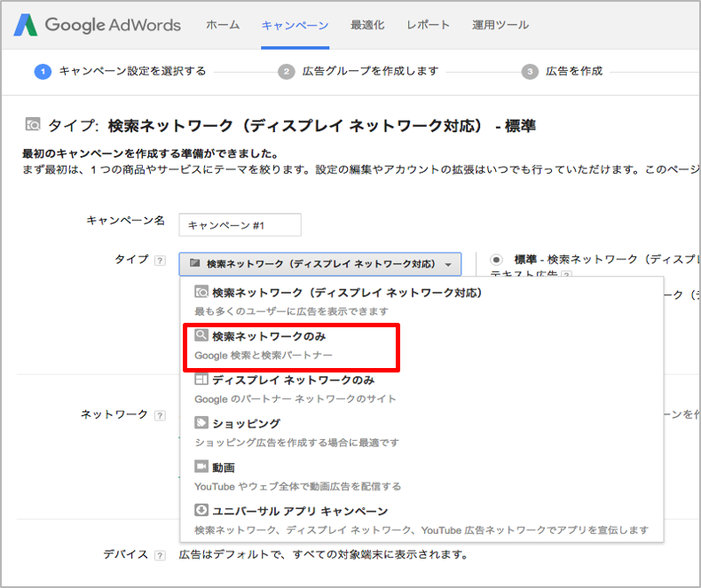Click text Google 検索と検索パートナー
Screen dimensions: 701x588
264,356
